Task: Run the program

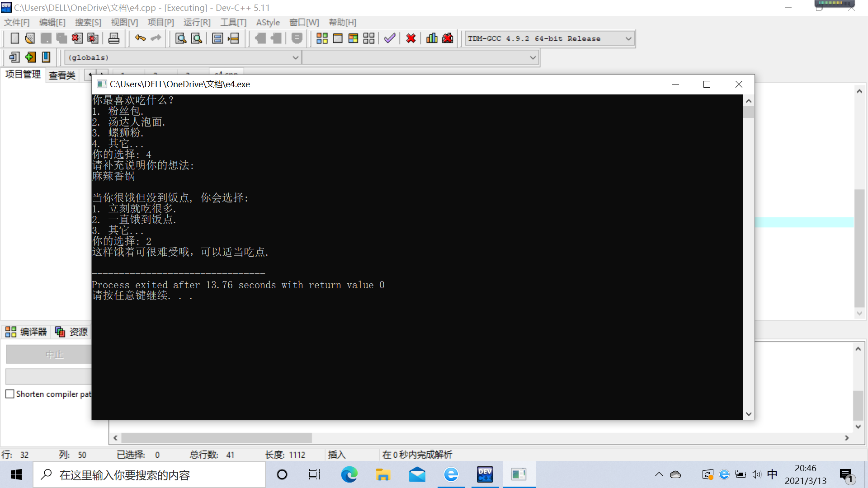Action: (338, 38)
